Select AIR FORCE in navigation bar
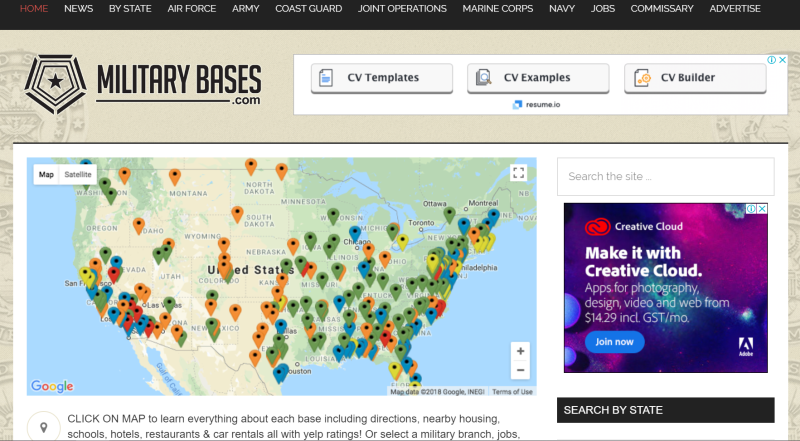800x441 pixels. (192, 9)
